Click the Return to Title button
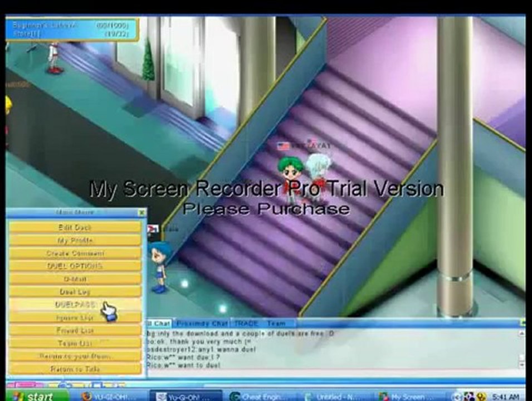 (75, 369)
